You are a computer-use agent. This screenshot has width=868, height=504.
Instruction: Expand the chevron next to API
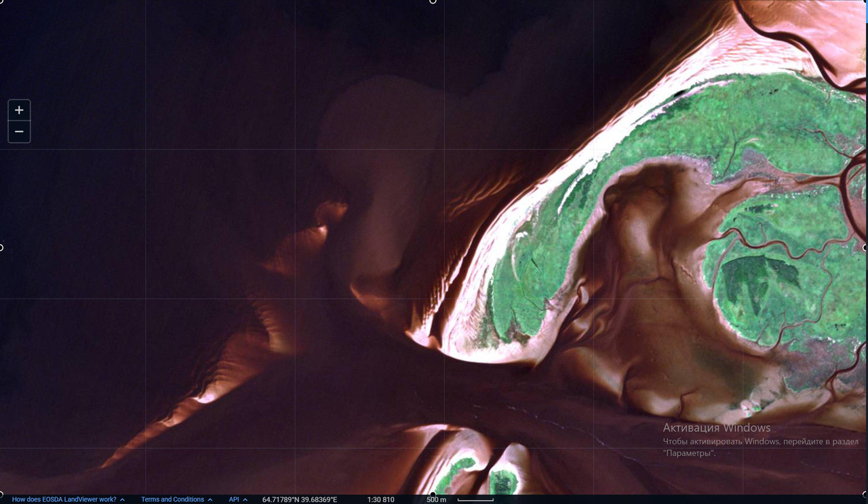point(245,499)
